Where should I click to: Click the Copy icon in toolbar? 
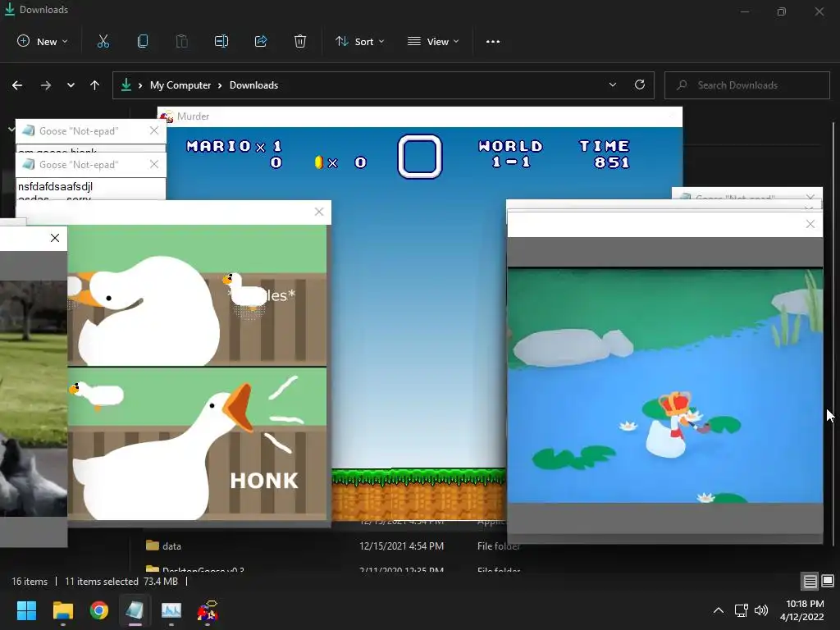click(x=143, y=41)
